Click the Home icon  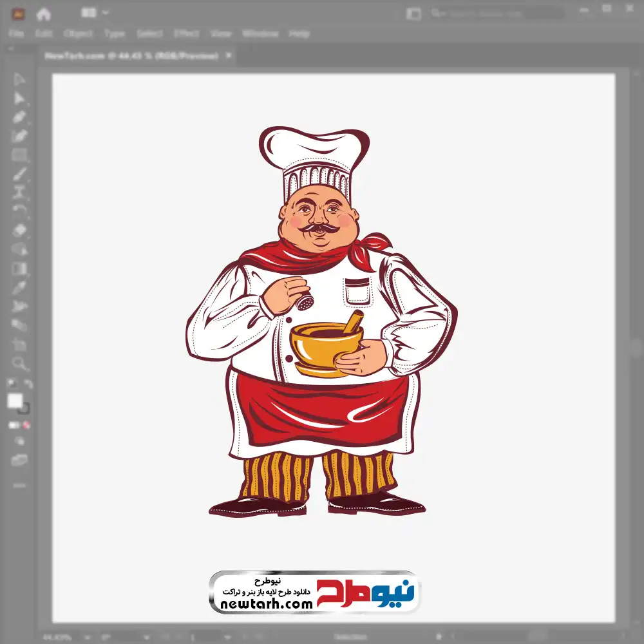point(44,13)
